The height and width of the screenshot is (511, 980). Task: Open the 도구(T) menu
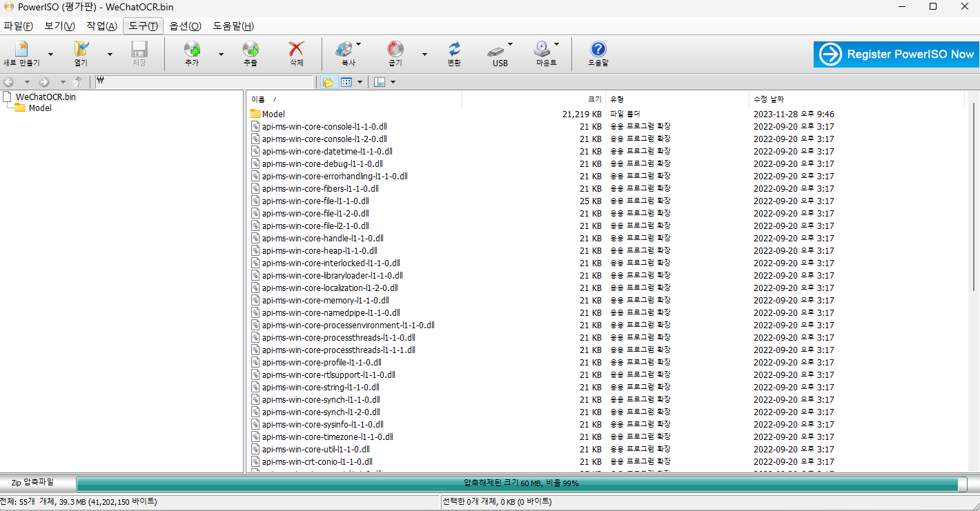tap(142, 26)
